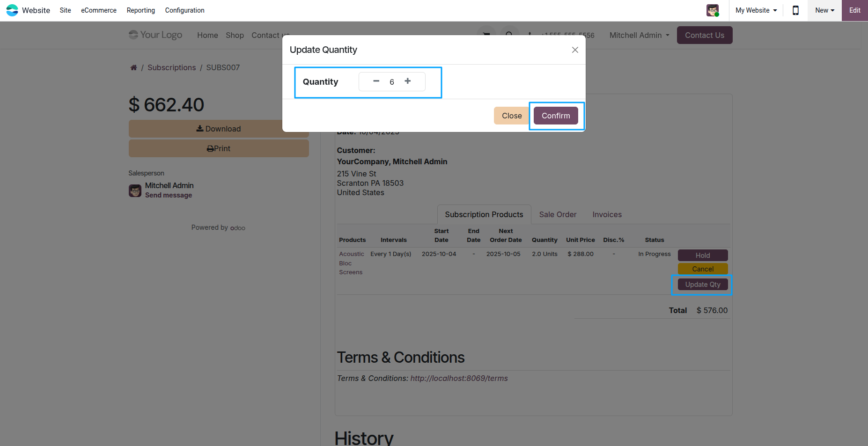Send message to Mitchell Admin
868x446 pixels.
pyautogui.click(x=169, y=195)
